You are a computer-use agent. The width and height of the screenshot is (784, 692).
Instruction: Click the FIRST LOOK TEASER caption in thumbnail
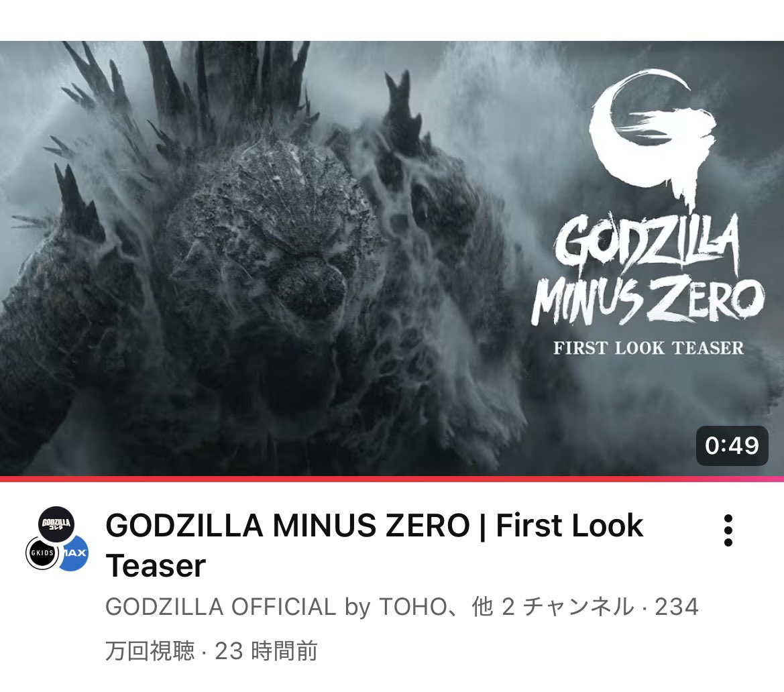648,348
